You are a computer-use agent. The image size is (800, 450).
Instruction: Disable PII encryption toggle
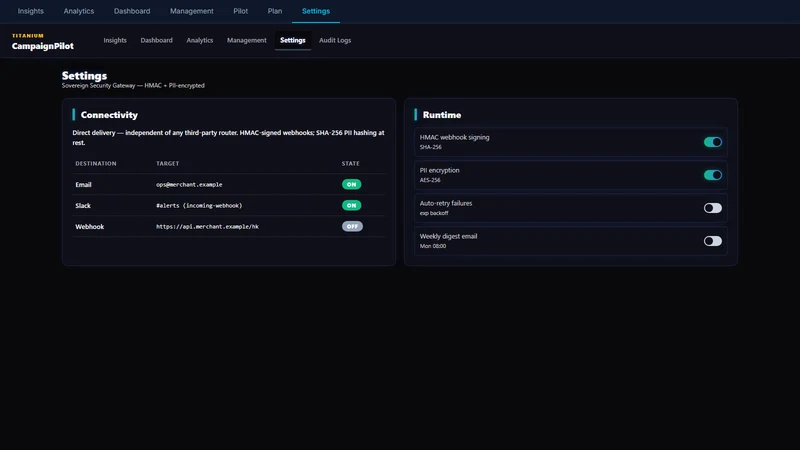click(x=712, y=175)
